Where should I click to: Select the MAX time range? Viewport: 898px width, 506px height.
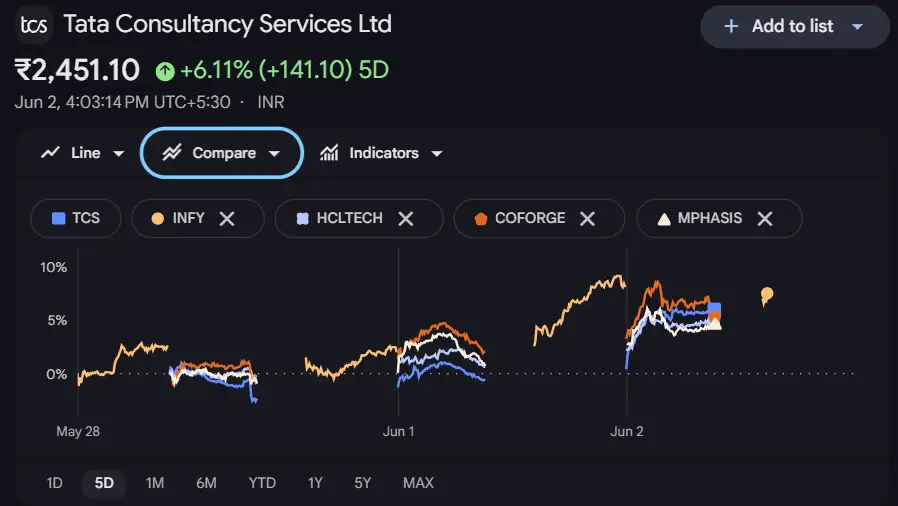(x=418, y=483)
